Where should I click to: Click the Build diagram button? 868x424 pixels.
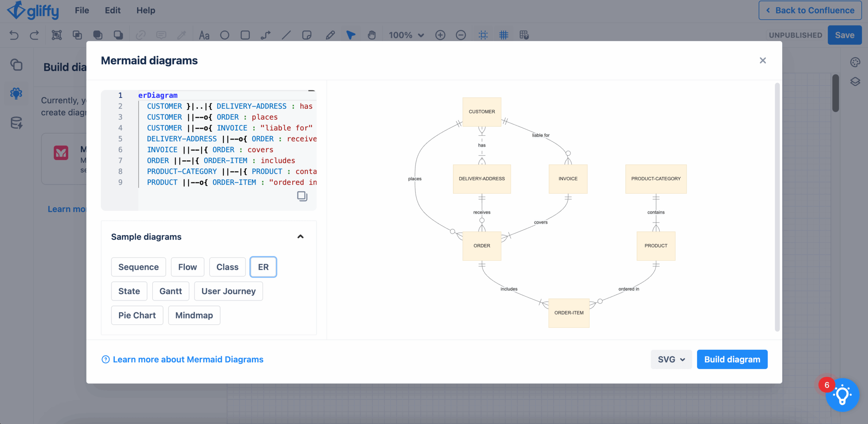point(732,359)
